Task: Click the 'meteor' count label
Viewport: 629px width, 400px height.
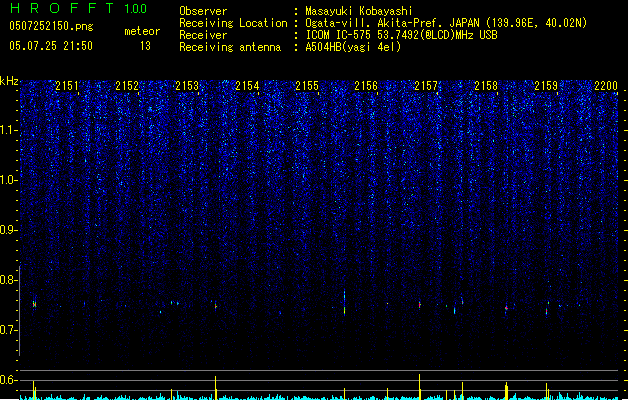Action: (142, 31)
